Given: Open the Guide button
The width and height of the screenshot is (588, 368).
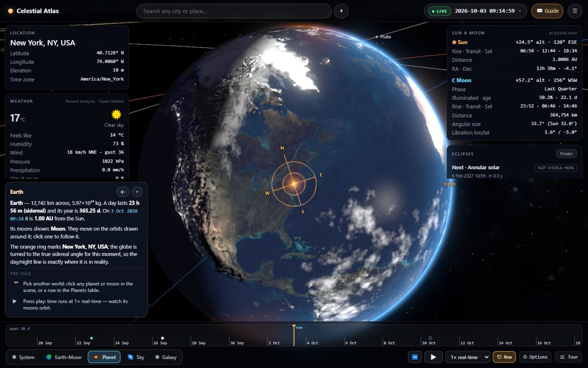Looking at the screenshot, I should pyautogui.click(x=547, y=11).
